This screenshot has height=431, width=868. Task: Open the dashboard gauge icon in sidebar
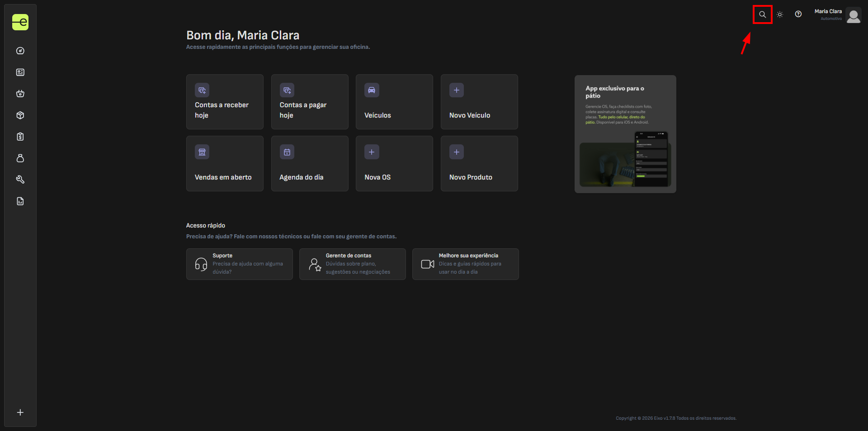pyautogui.click(x=20, y=51)
